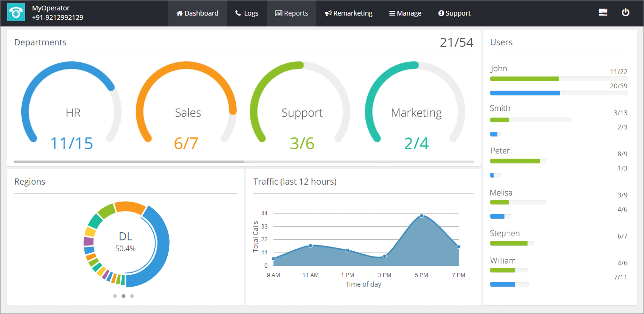Click the home icon on Dashboard
Image resolution: width=644 pixels, height=314 pixels.
click(180, 13)
